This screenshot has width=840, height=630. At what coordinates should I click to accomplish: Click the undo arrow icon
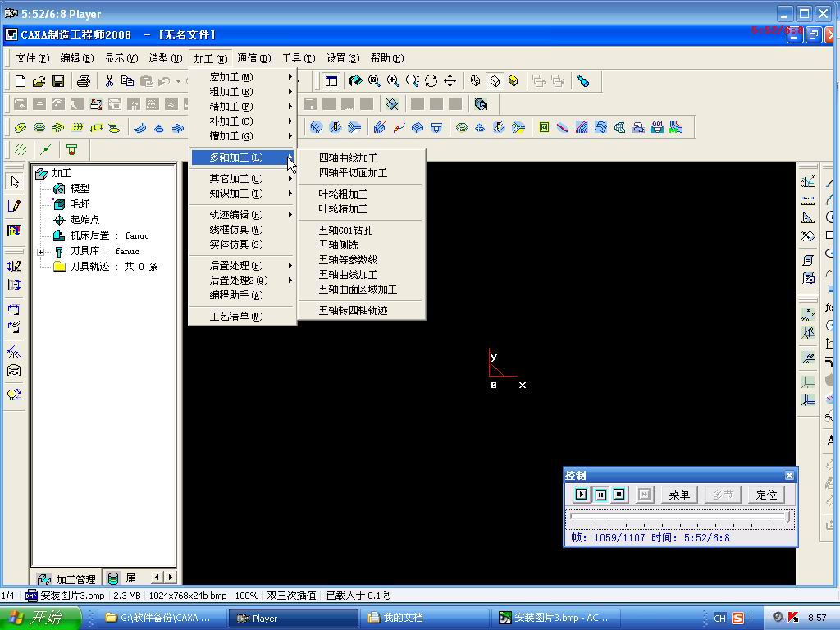pos(164,81)
